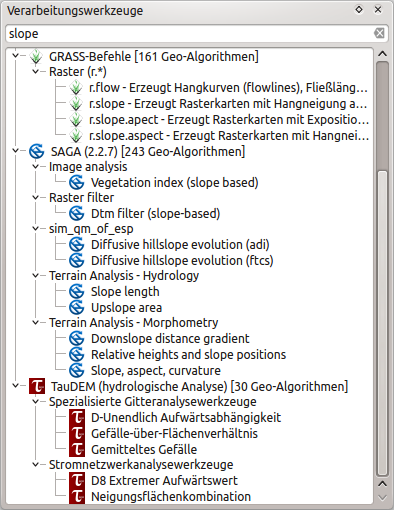Screen dimensions: 394x510
Task: Click the slope search input field
Action: coord(197,33)
